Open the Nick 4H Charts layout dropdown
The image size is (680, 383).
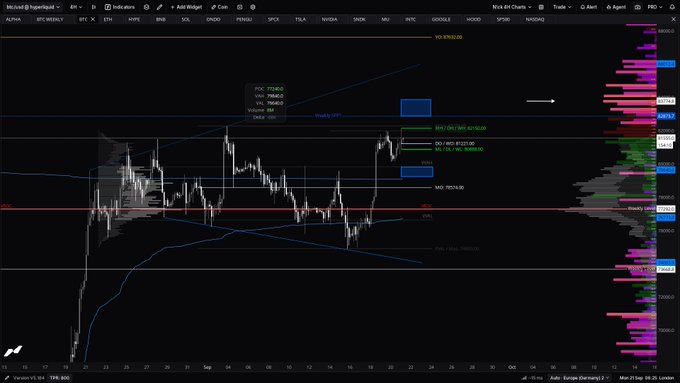512,7
